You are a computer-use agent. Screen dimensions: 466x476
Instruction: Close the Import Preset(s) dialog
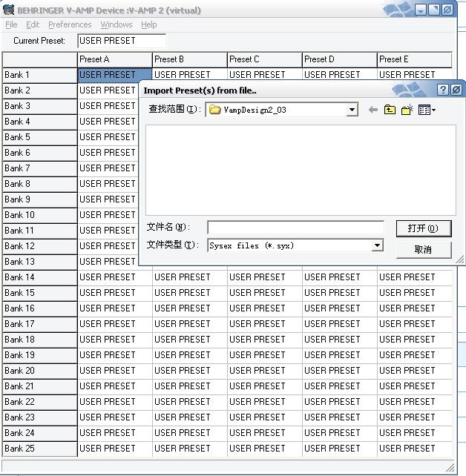(x=456, y=90)
